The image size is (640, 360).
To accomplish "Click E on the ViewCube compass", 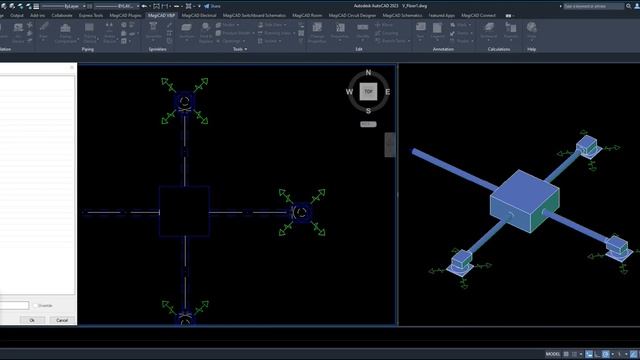I will [x=387, y=92].
